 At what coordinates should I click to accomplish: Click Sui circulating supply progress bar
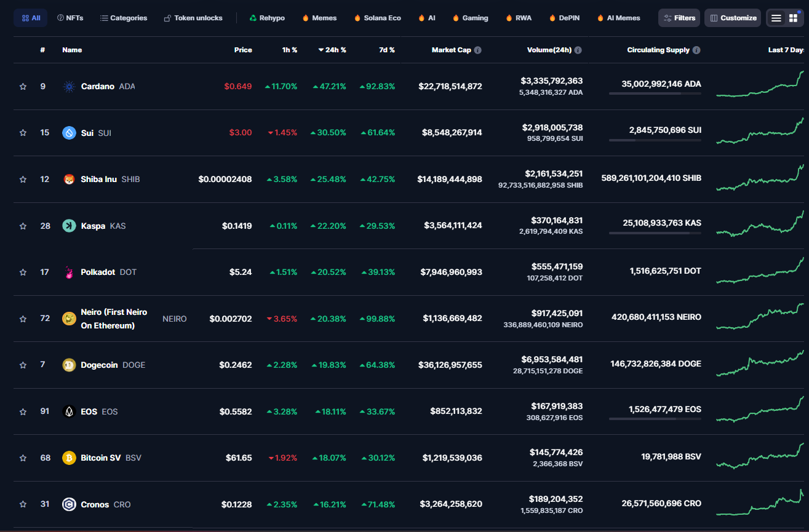pos(655,140)
